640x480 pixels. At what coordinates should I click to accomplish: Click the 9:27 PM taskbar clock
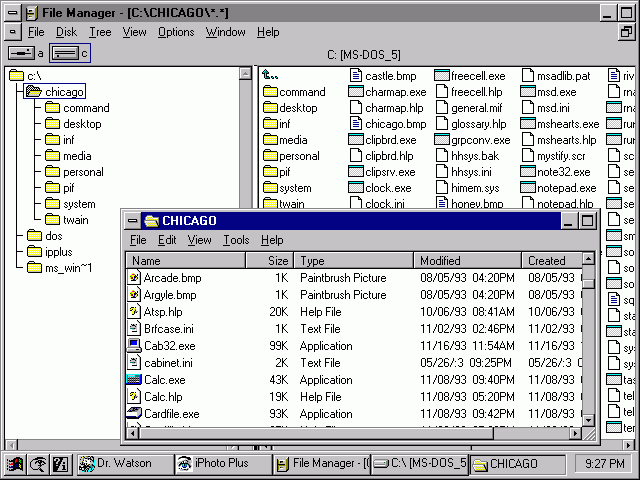click(604, 464)
